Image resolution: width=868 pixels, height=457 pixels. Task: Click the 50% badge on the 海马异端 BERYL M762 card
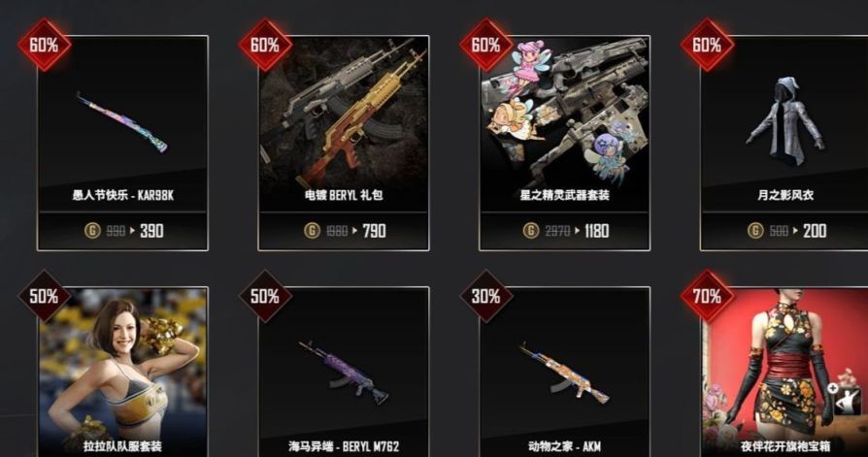tap(265, 296)
